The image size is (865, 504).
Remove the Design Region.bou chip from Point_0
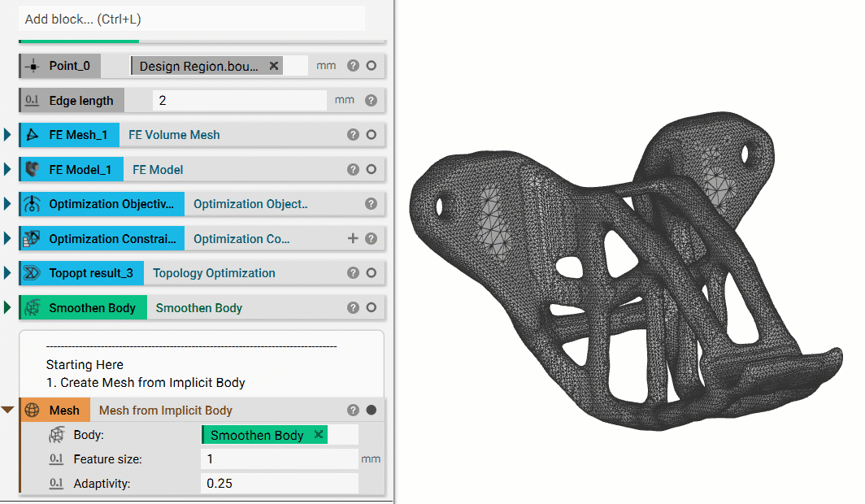pos(272,65)
